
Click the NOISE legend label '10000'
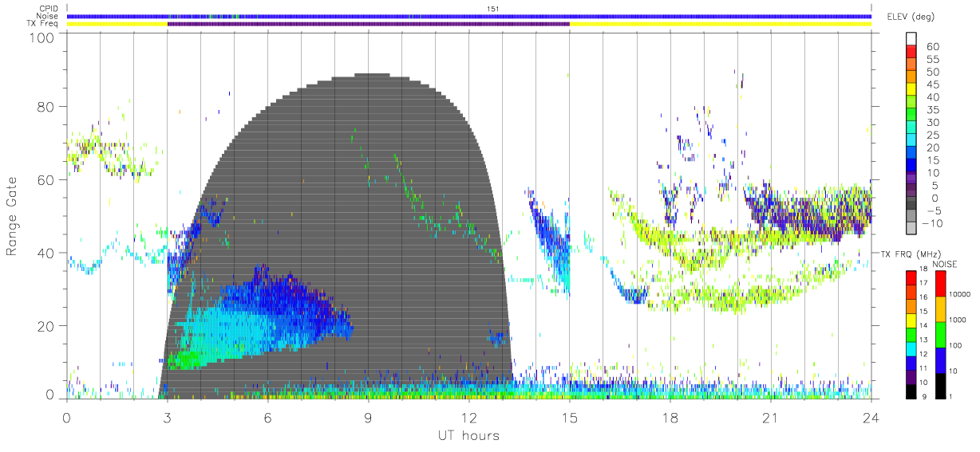[959, 294]
